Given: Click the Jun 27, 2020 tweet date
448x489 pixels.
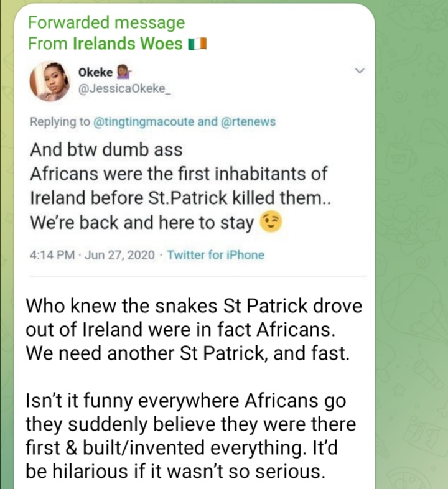Looking at the screenshot, I should point(121,254).
